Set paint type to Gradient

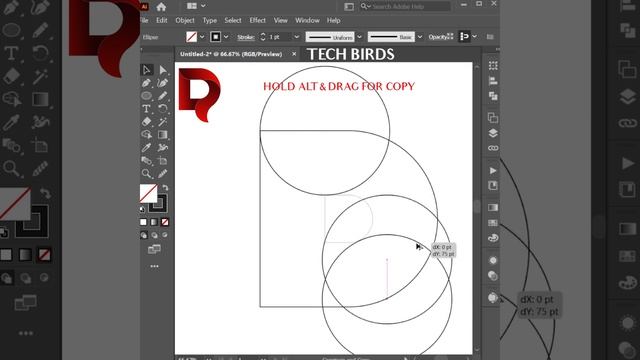(154, 222)
